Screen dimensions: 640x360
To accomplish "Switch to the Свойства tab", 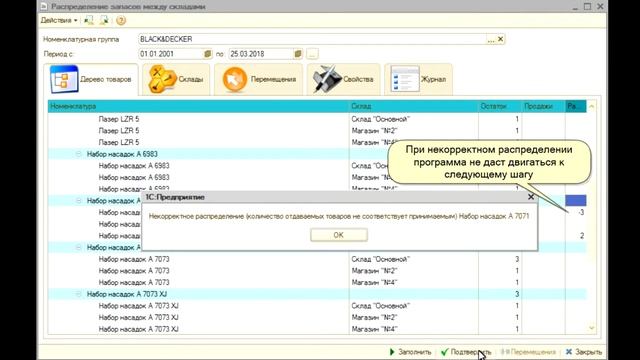I will tap(344, 79).
